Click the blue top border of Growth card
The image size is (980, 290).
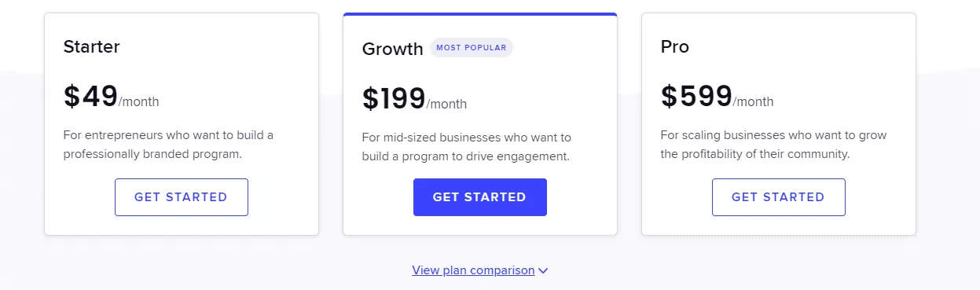[x=480, y=14]
